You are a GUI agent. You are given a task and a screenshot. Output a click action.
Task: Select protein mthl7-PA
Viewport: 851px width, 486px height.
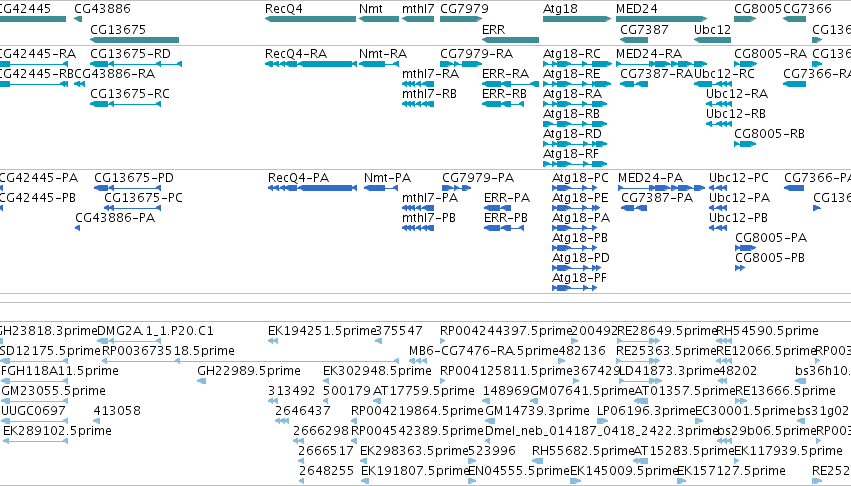(418, 208)
